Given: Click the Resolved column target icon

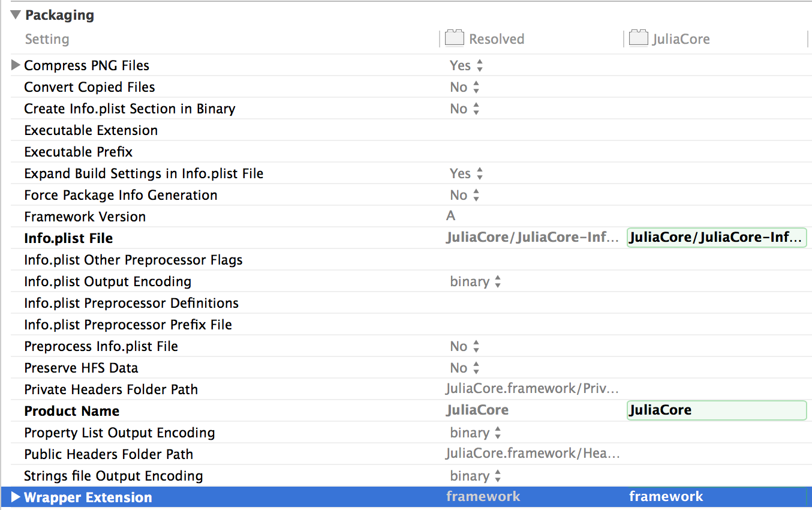Looking at the screenshot, I should pos(455,39).
